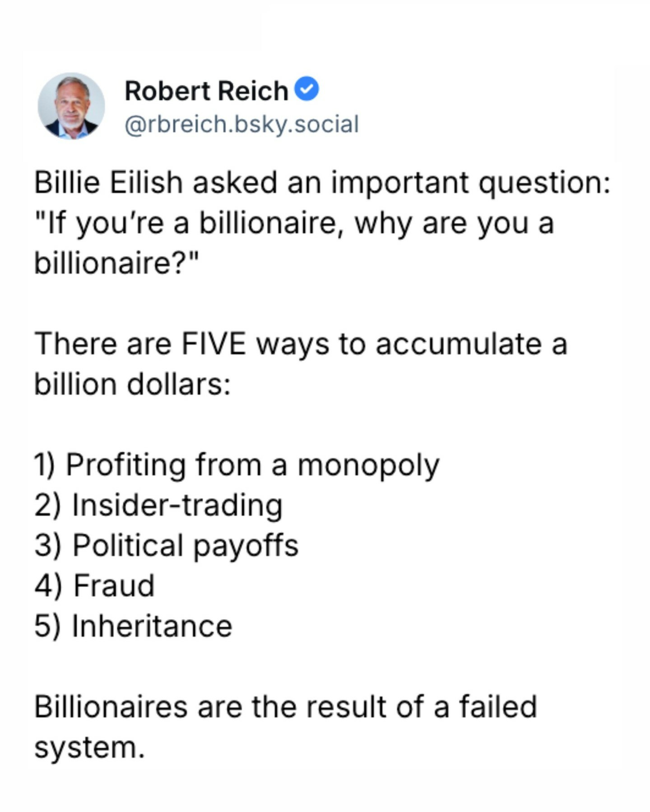Image resolution: width=650 pixels, height=812 pixels.
Task: Select list item "3) Political payoffs"
Action: (x=166, y=545)
